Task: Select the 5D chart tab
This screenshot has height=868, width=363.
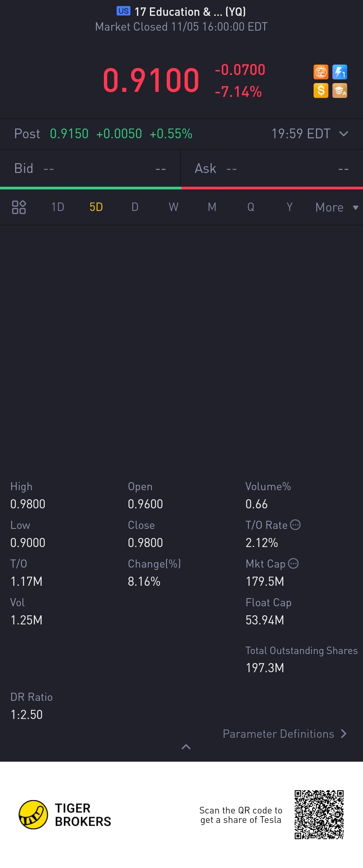Action: coord(96,207)
